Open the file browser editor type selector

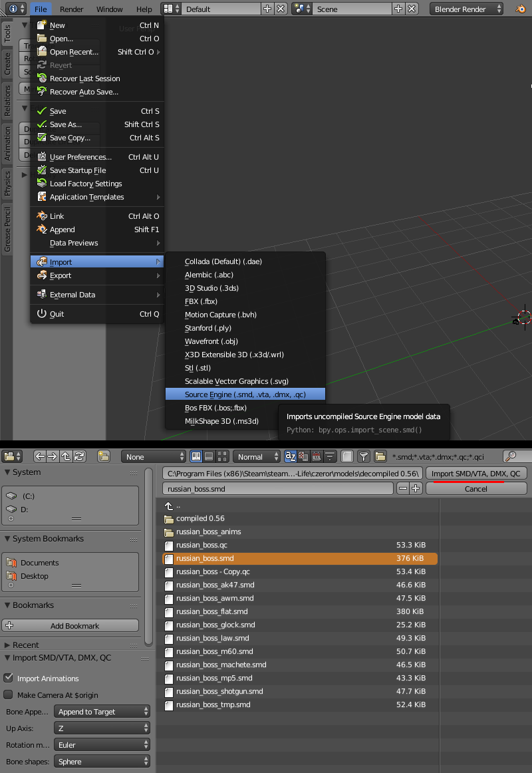pyautogui.click(x=13, y=456)
